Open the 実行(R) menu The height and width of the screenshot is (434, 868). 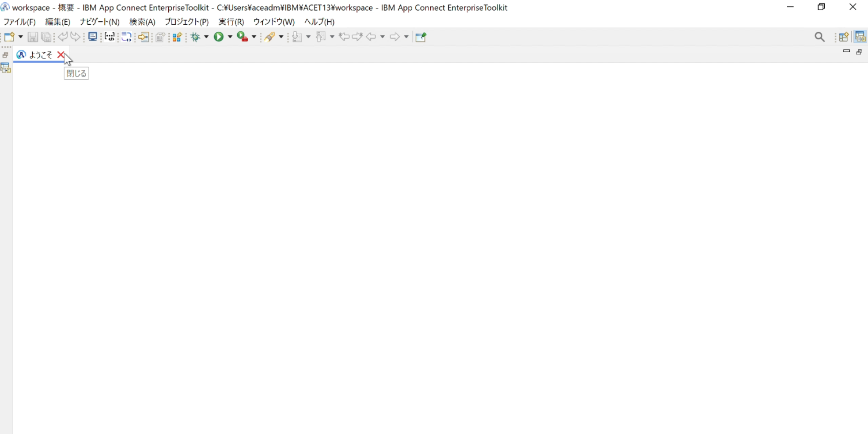pyautogui.click(x=231, y=22)
